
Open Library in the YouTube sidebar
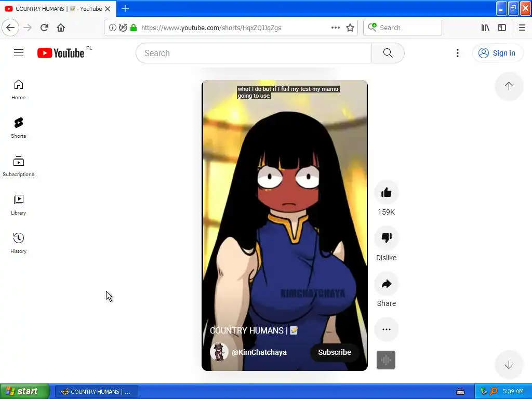pyautogui.click(x=18, y=205)
